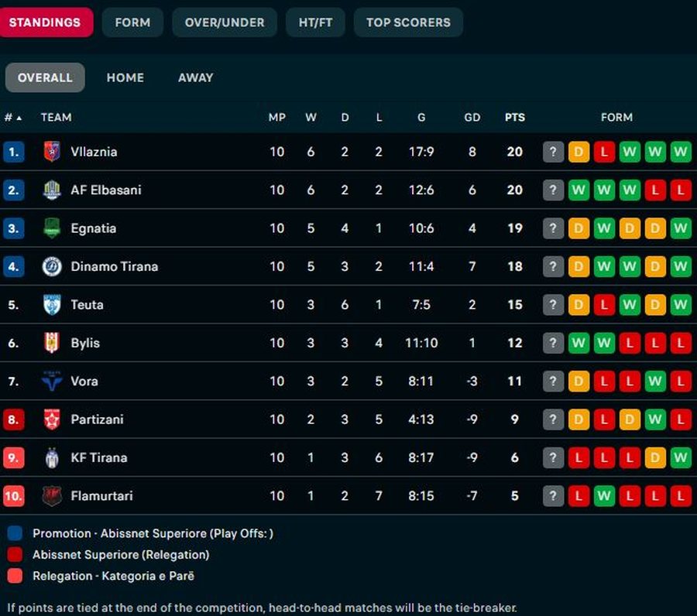Open the Dinamo Tirana team link
Screen dimensions: 697x616
(114, 266)
